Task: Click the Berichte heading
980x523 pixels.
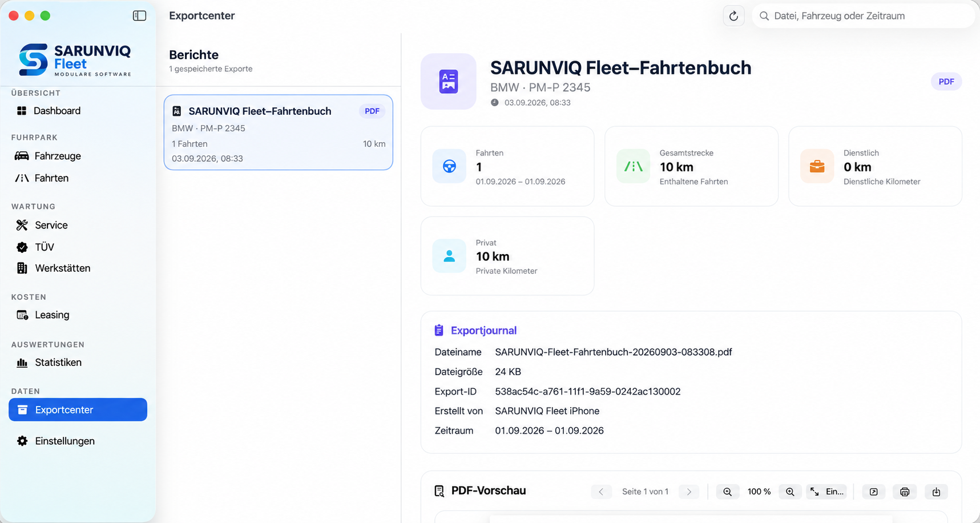Action: 193,55
